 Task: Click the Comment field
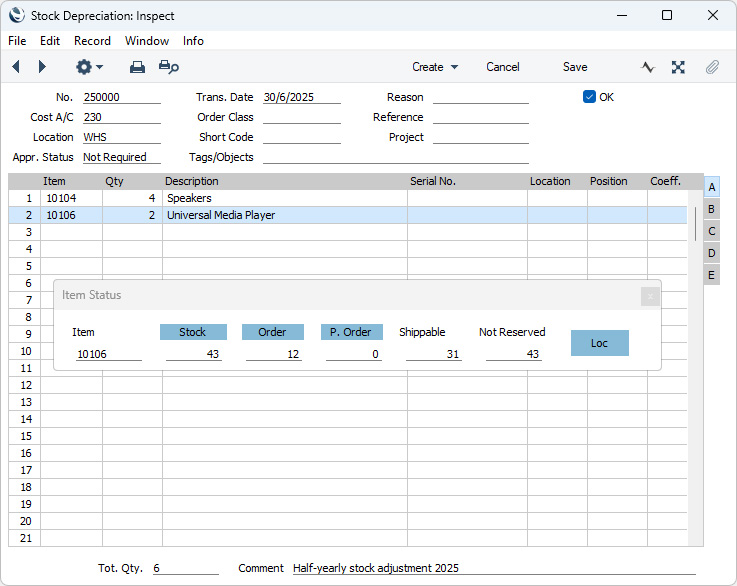494,568
